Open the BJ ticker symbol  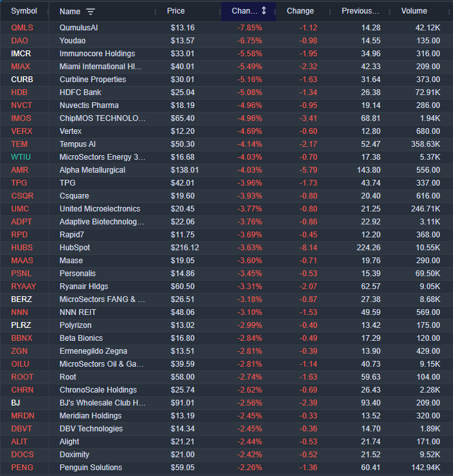tap(16, 403)
